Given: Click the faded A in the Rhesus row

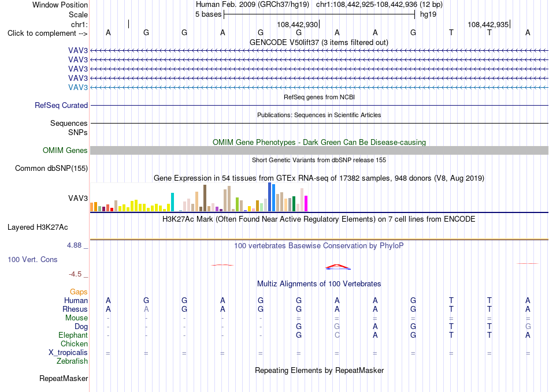Looking at the screenshot, I should tap(146, 309).
